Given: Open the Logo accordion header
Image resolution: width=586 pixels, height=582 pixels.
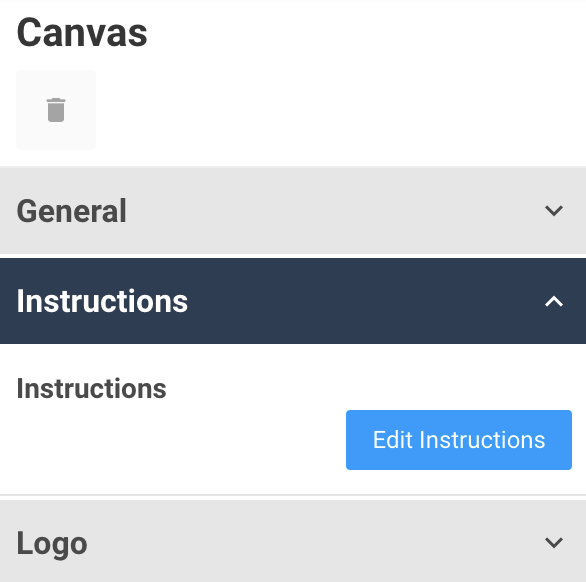Looking at the screenshot, I should 293,541.
